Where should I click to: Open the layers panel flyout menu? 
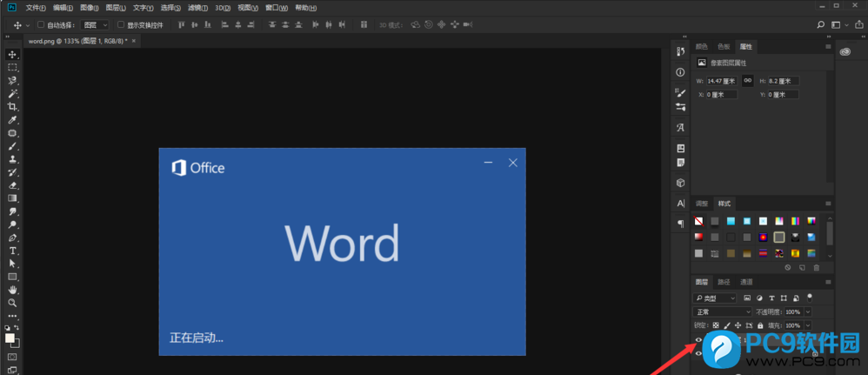[x=828, y=282]
